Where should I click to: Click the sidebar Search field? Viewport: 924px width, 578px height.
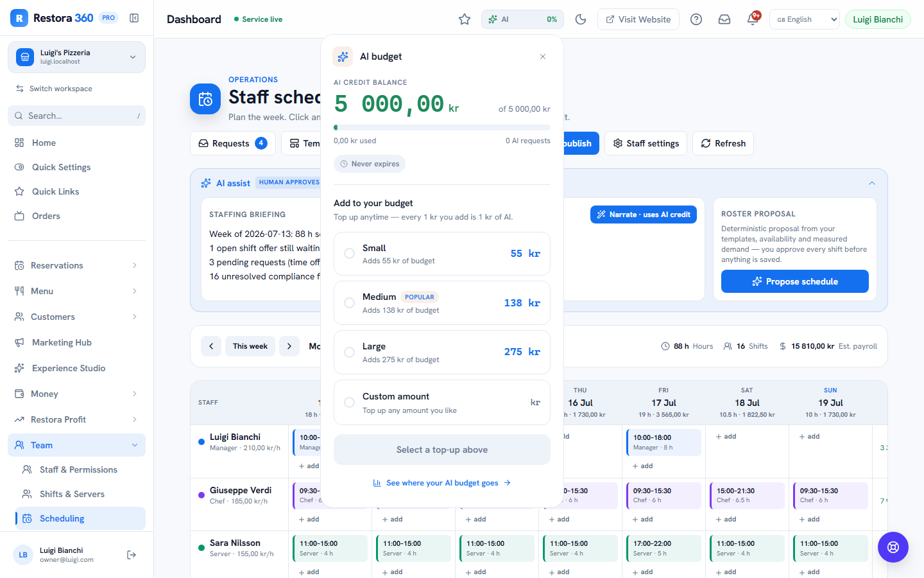(76, 116)
